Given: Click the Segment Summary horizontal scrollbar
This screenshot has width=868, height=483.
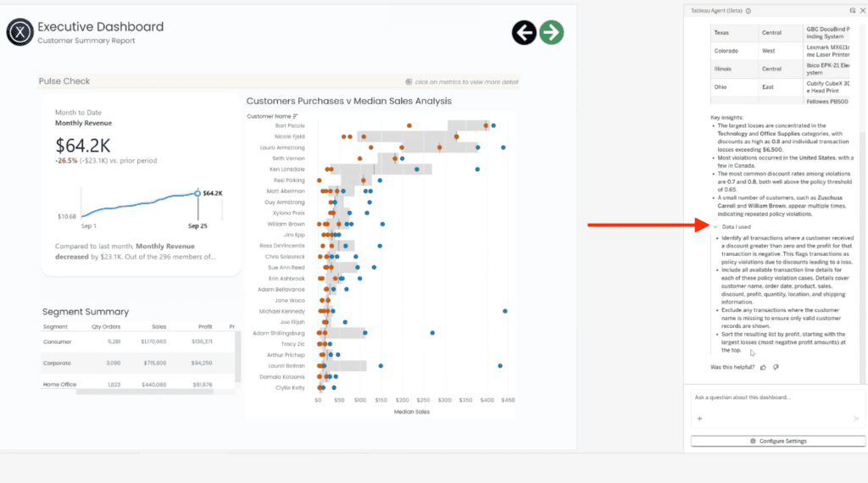Looking at the screenshot, I should [145, 391].
